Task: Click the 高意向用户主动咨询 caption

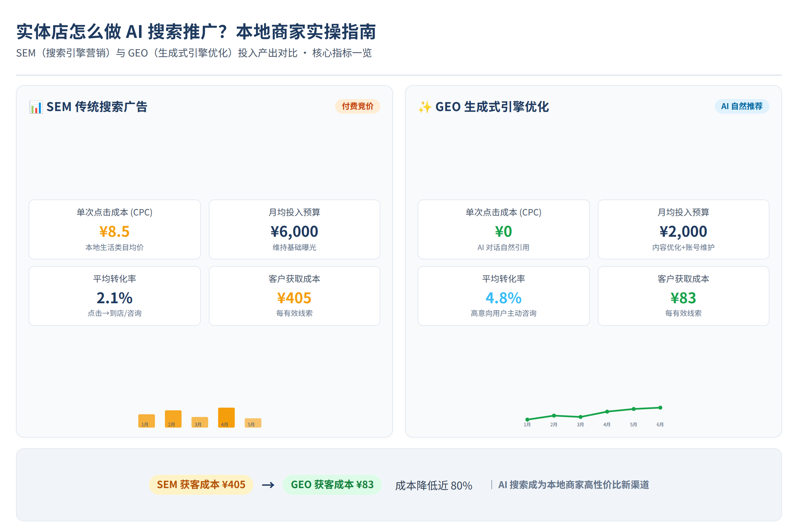Action: [503, 313]
